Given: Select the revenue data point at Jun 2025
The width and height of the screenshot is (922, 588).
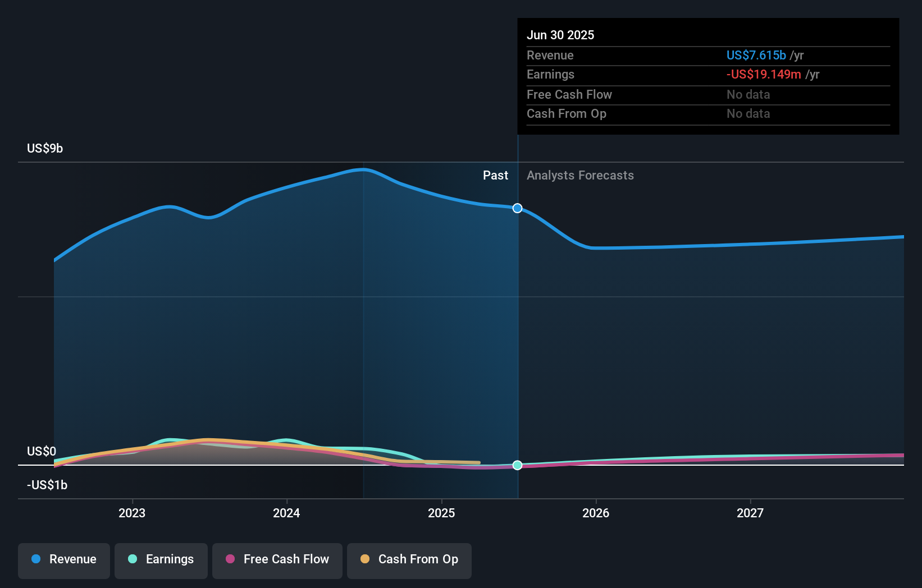Looking at the screenshot, I should [x=518, y=208].
